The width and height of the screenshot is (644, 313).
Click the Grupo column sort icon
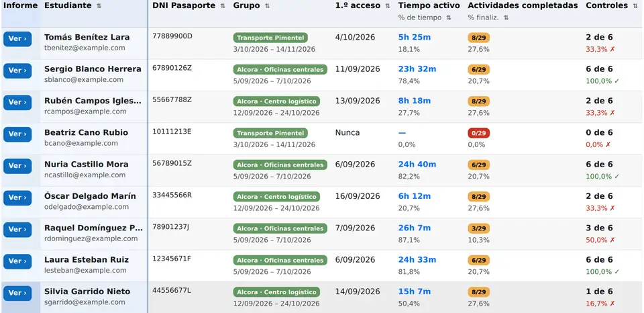click(267, 6)
